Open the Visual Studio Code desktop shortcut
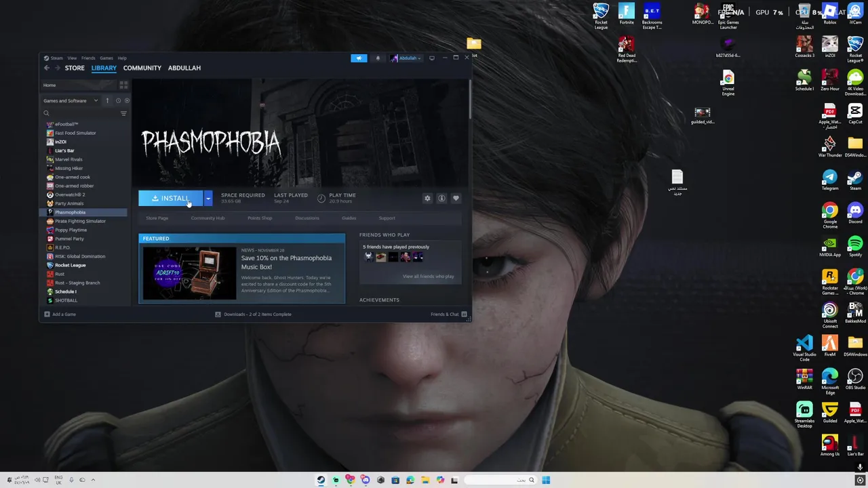The image size is (868, 488). (804, 348)
